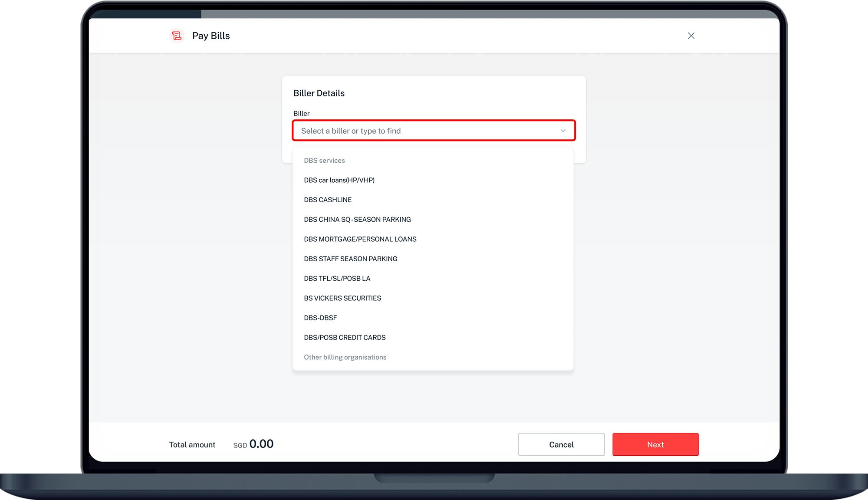Choose DBS CASHLINE from the list

click(328, 200)
